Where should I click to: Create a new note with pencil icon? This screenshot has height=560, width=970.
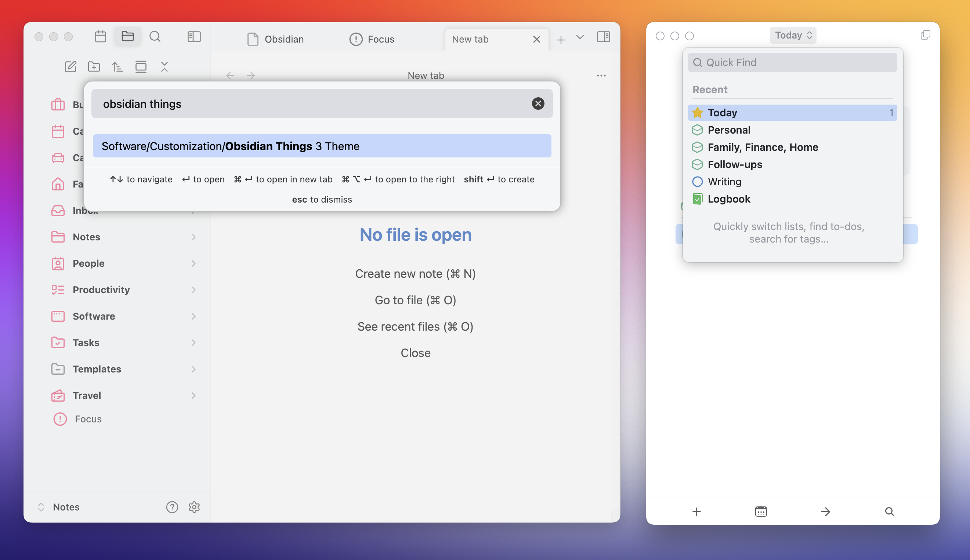[70, 66]
